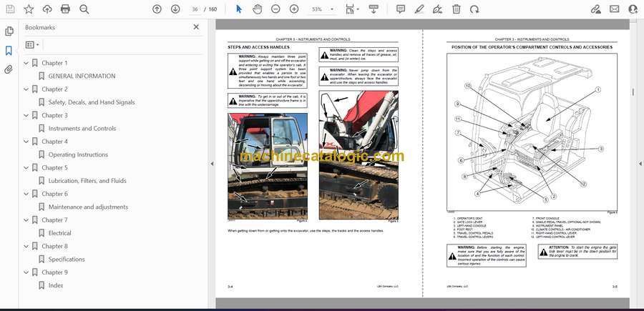Collapse the Chapter 2 bookmark
This screenshot has width=644, height=311.
26,89
